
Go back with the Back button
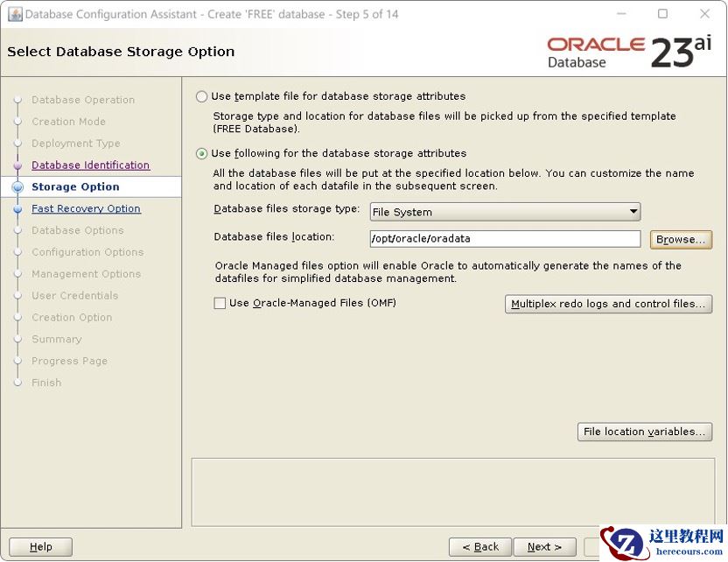[x=480, y=546]
